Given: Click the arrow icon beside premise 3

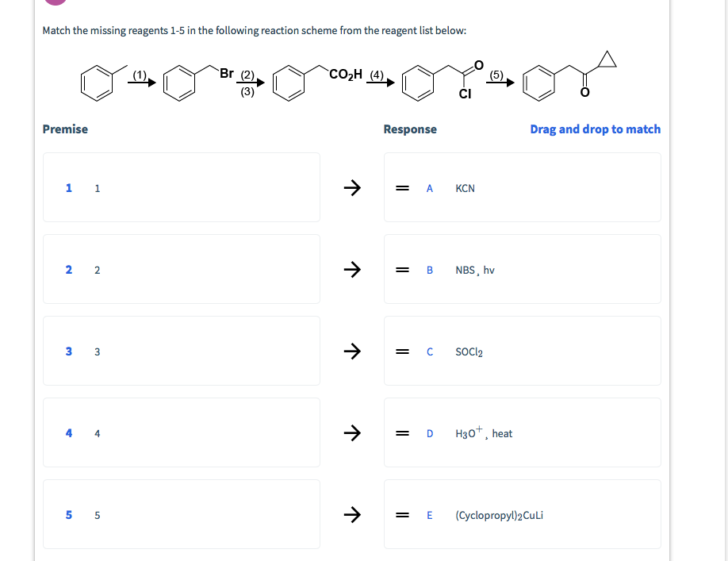Looking at the screenshot, I should tap(351, 351).
